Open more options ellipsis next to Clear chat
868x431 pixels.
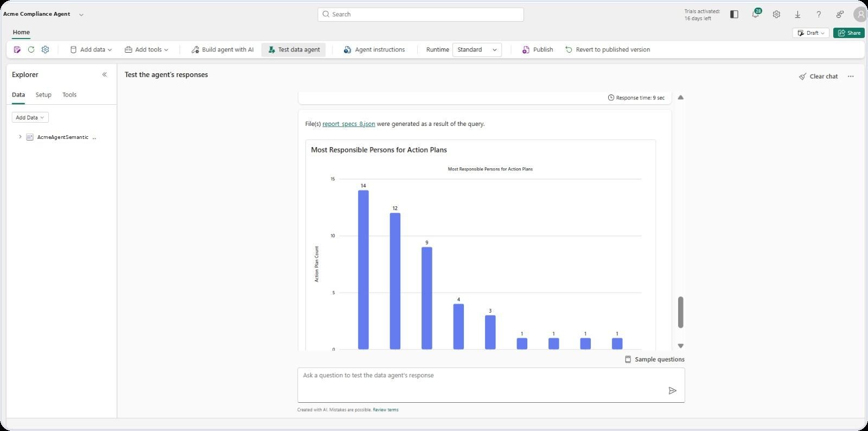coord(851,76)
